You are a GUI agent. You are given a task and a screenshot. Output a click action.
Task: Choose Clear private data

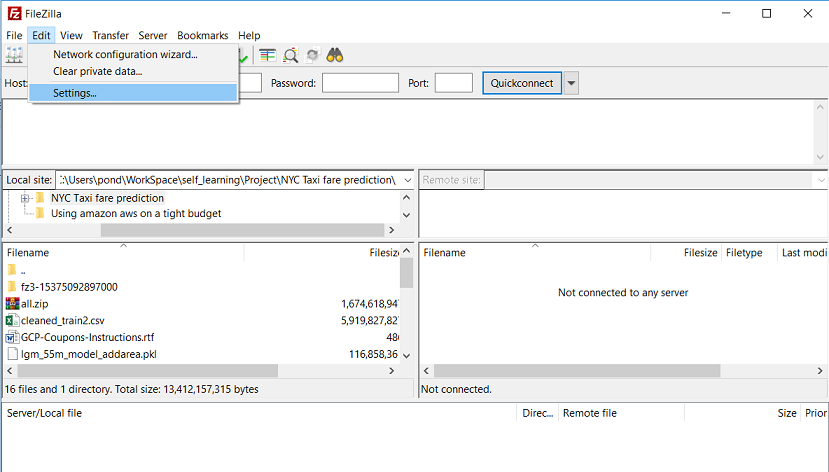coord(133,71)
